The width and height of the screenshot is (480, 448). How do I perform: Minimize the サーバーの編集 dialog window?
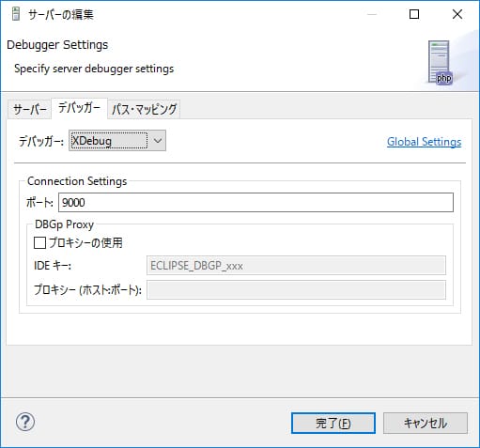pyautogui.click(x=372, y=14)
